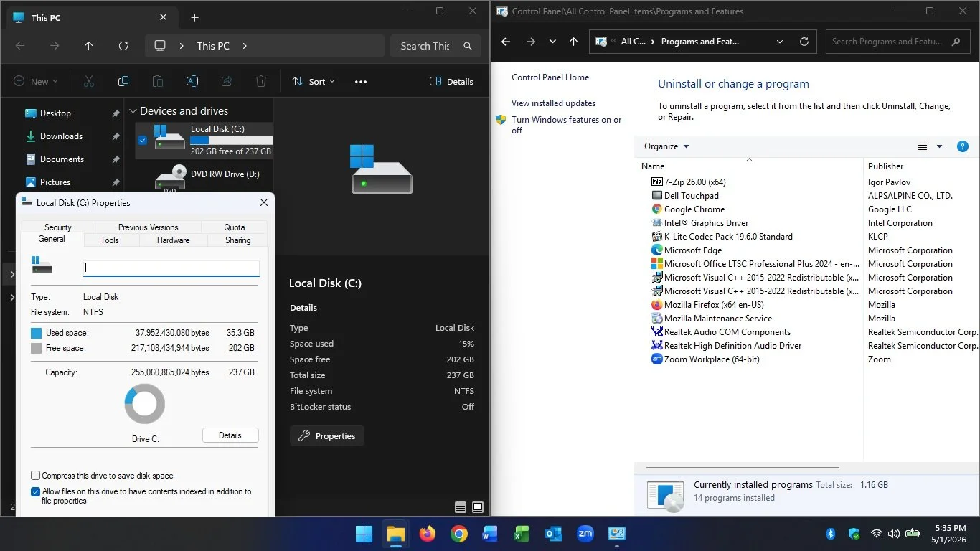Screen dimensions: 980x551
Task: Switch to the Sharing tab
Action: [x=238, y=240]
